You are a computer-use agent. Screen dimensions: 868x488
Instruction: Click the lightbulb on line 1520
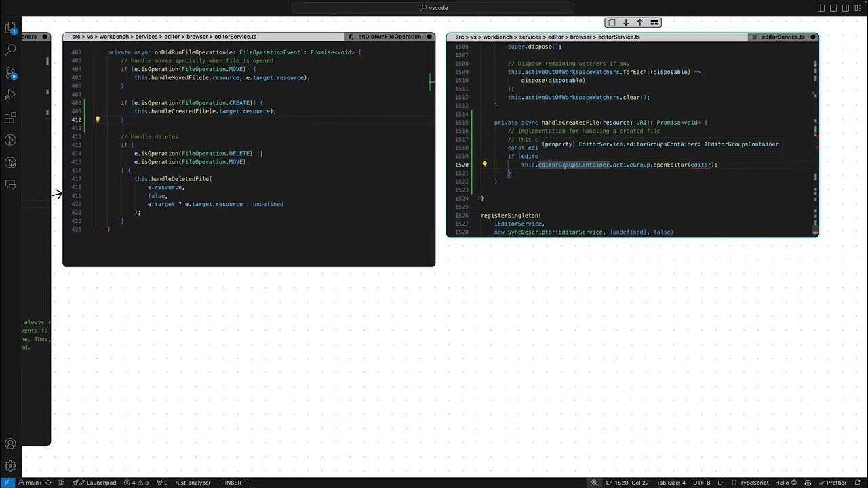484,165
